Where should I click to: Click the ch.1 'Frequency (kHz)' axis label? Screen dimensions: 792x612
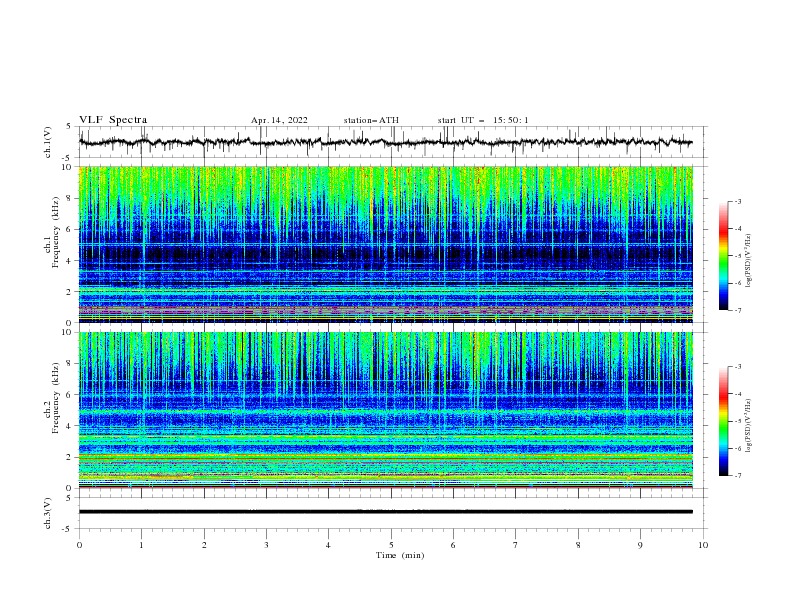(56, 232)
